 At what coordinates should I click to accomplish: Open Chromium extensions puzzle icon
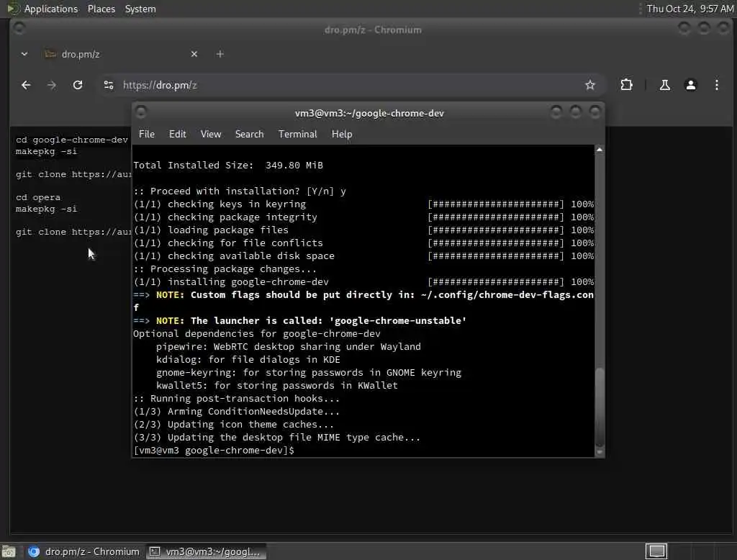(626, 85)
